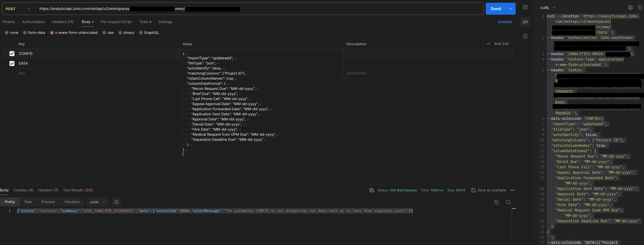Viewport: 644px width, 245px height.
Task: Click the CONFIG key cell
Action: (98, 54)
